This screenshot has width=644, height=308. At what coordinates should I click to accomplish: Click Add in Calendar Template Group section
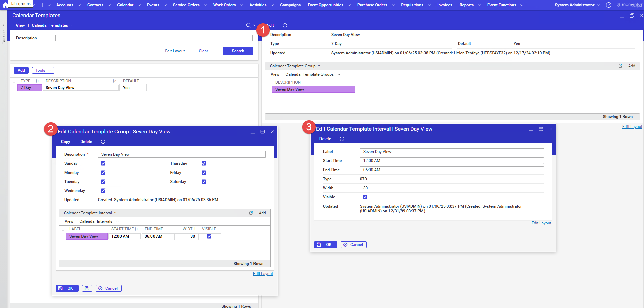632,66
